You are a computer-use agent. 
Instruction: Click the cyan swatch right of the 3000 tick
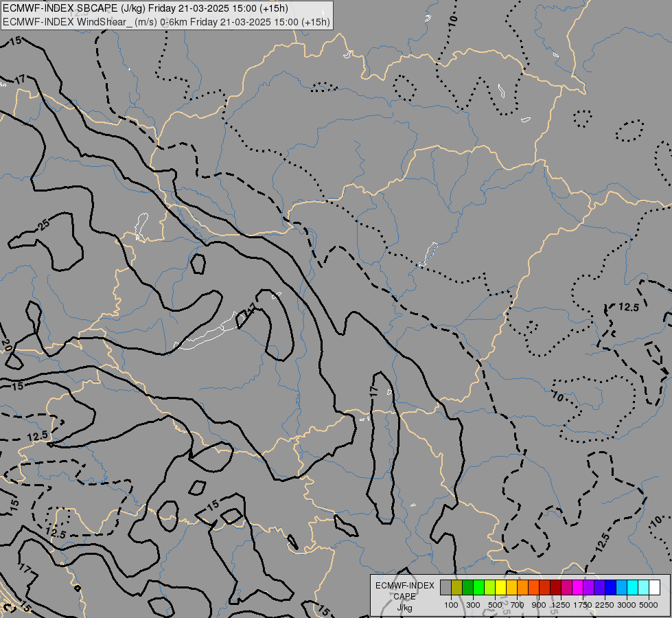633,587
